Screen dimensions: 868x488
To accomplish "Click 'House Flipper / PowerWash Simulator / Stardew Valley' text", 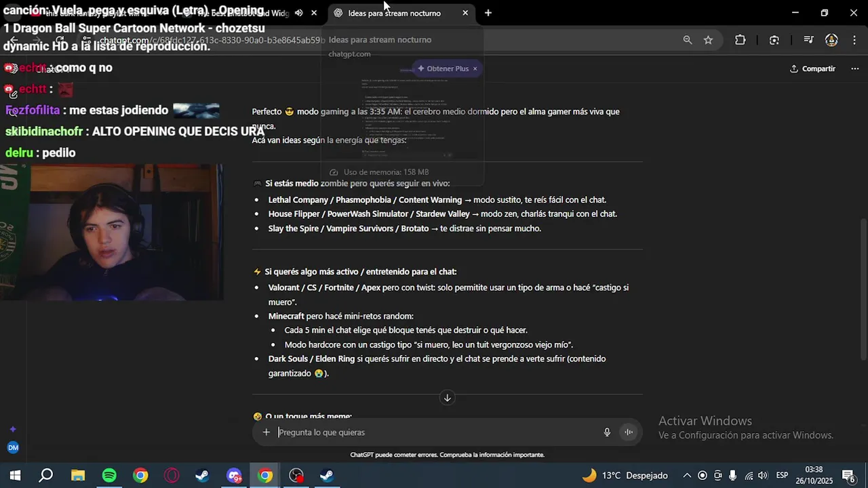I will [x=369, y=213].
